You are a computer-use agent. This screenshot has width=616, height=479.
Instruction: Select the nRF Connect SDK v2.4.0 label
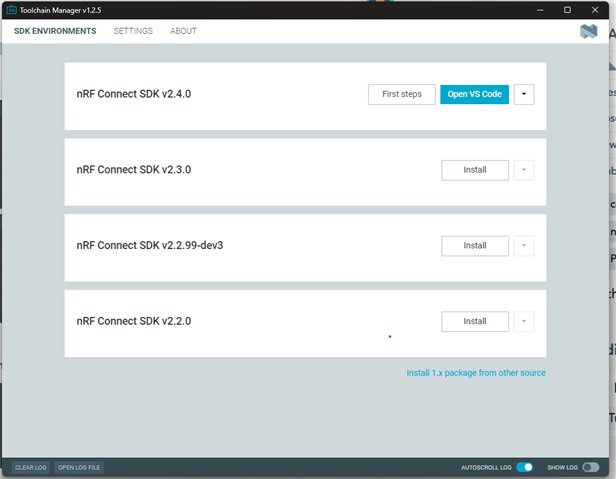(x=134, y=94)
